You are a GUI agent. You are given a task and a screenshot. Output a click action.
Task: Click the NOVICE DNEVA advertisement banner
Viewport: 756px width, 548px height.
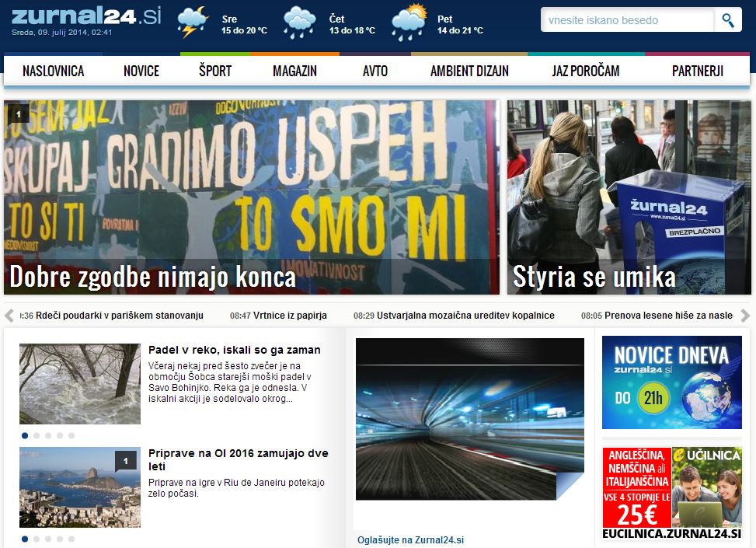pos(671,382)
